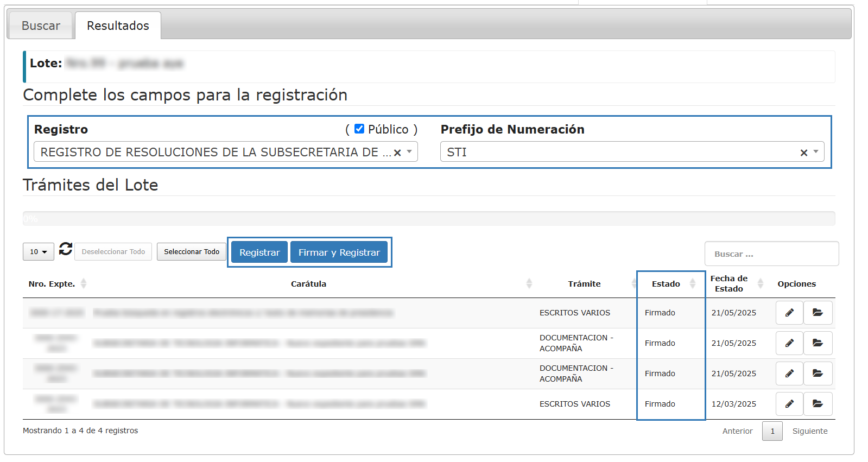Clear the Registro selection with X

point(397,153)
